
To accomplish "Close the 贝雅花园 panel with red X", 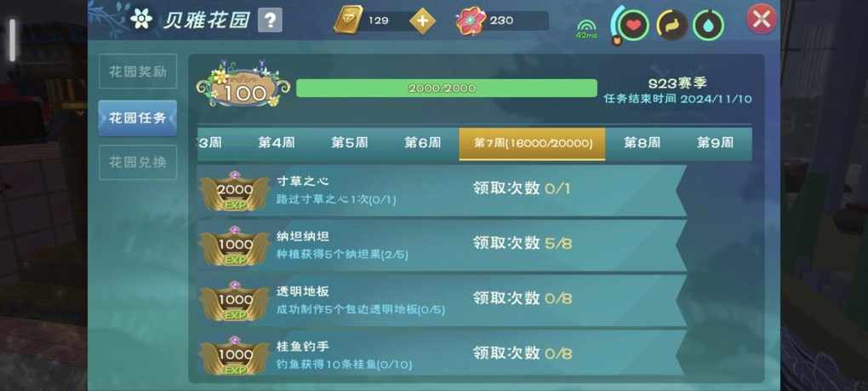I will pyautogui.click(x=762, y=20).
